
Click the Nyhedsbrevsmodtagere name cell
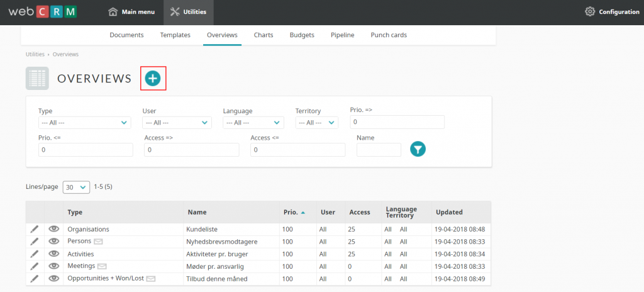tap(223, 242)
